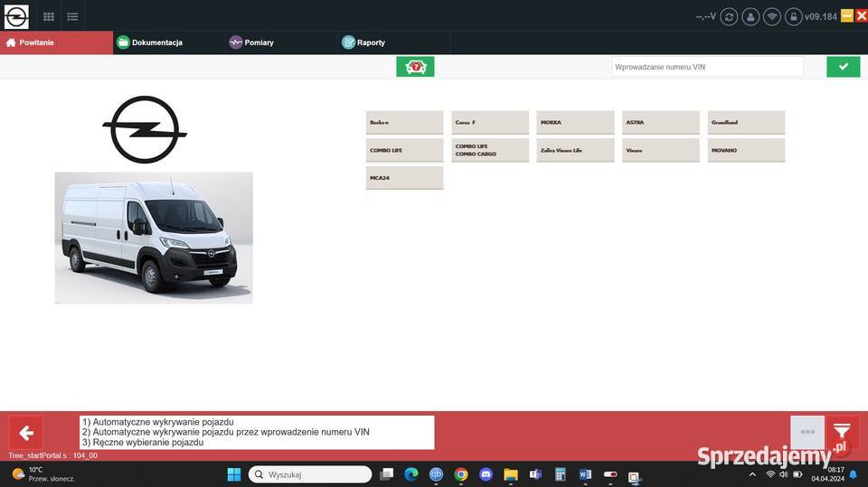
Task: Select the single-line COMBO LIFE button
Action: (404, 150)
